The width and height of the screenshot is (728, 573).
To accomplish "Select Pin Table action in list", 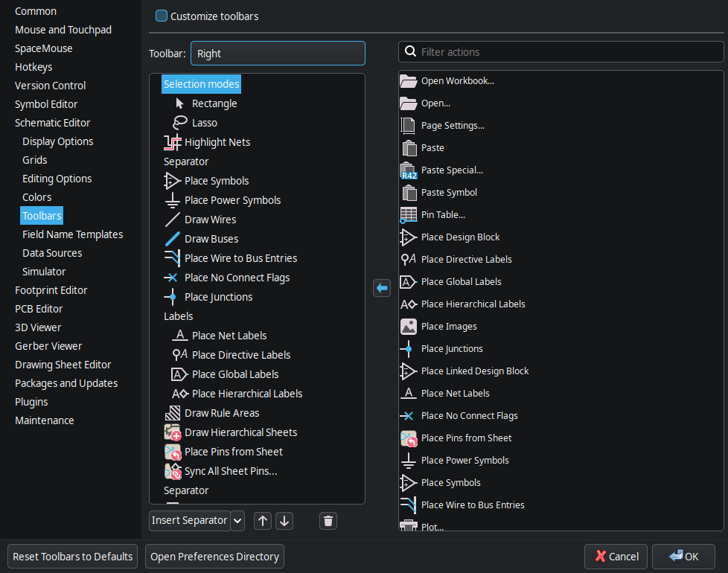I will click(x=443, y=215).
